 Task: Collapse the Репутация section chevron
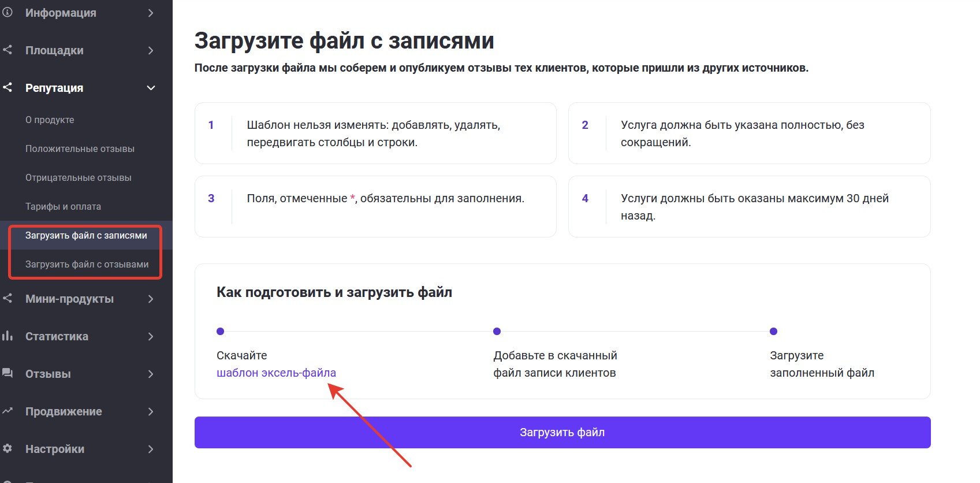[151, 88]
